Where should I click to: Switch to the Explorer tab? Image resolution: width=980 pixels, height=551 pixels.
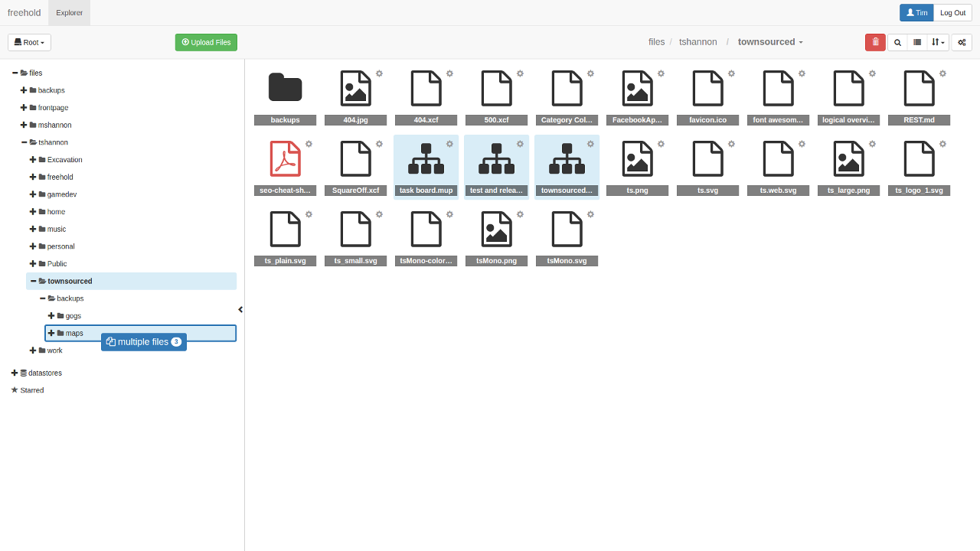(69, 13)
